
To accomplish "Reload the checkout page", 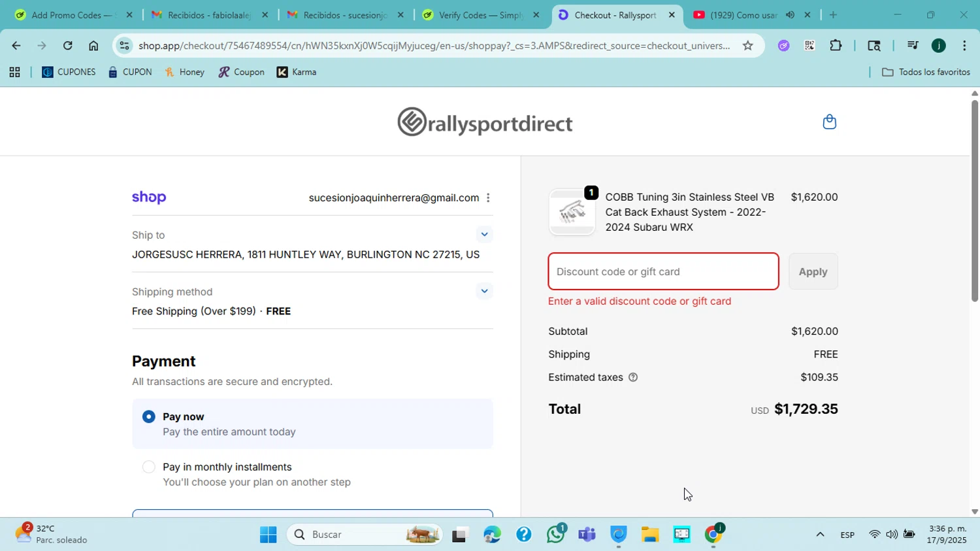I will point(67,46).
